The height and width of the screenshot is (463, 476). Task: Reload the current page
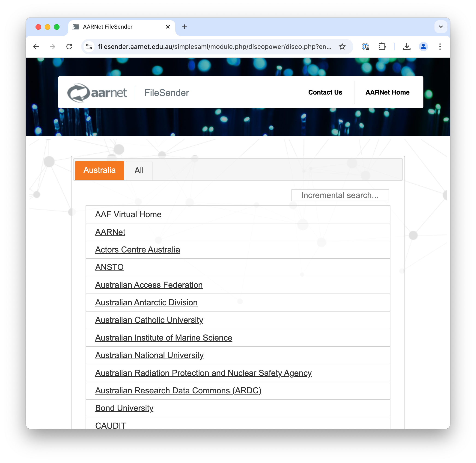tap(69, 46)
